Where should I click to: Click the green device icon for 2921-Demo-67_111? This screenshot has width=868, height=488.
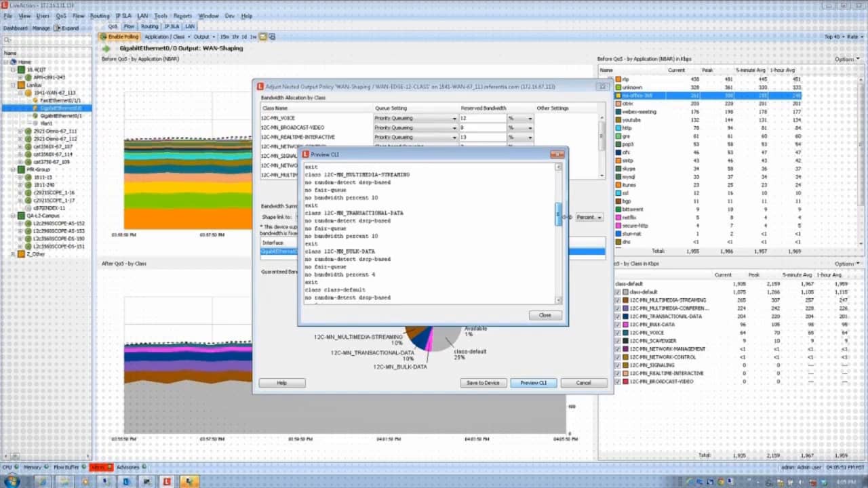tap(28, 131)
